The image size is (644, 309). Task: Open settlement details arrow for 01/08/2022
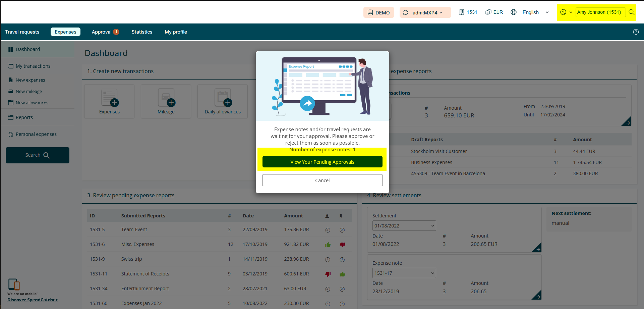point(537,248)
